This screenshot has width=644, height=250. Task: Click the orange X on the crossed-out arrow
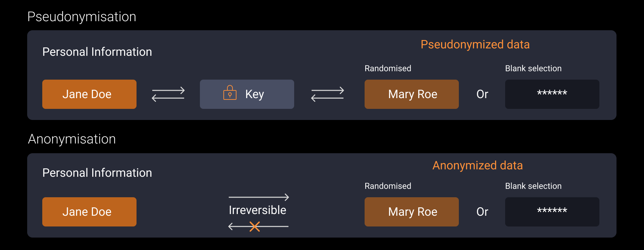tap(255, 226)
